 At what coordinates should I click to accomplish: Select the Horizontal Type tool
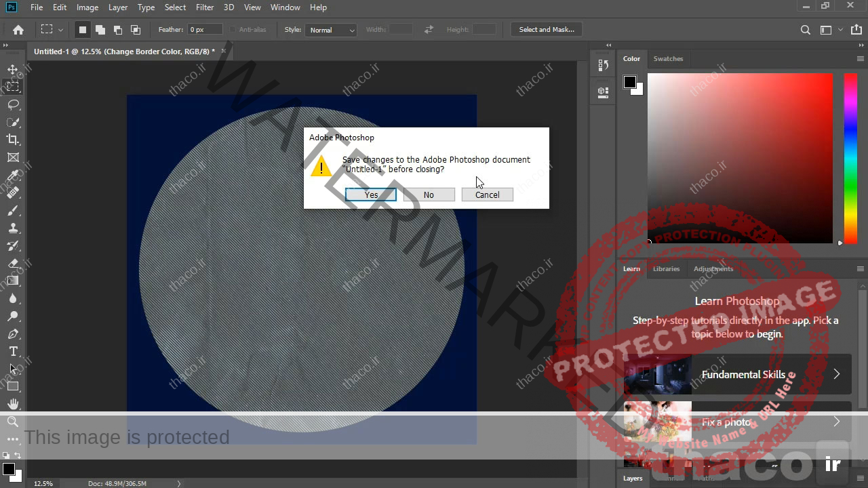pyautogui.click(x=13, y=351)
